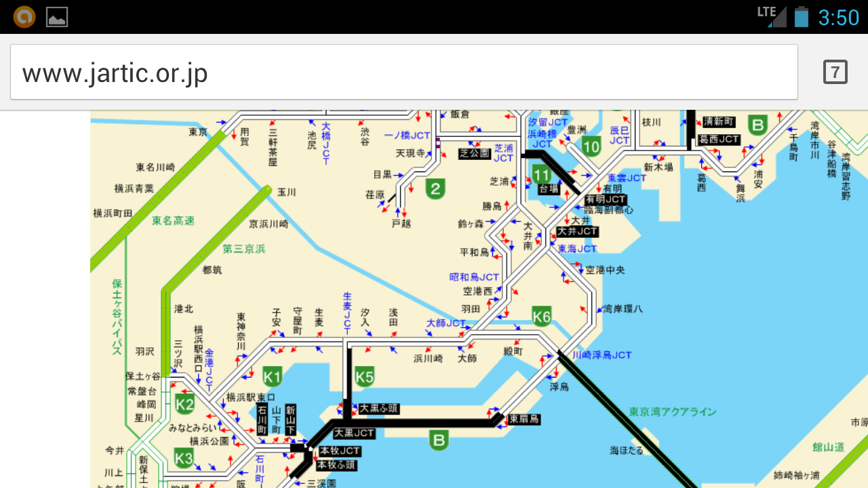Tap the K6 route shield
This screenshot has width=868, height=488.
[541, 316]
